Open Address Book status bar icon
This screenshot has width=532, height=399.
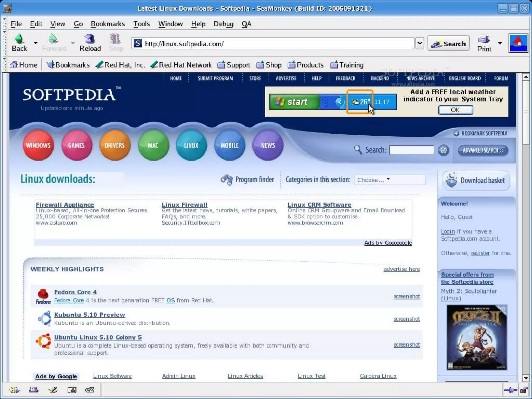tap(72, 390)
